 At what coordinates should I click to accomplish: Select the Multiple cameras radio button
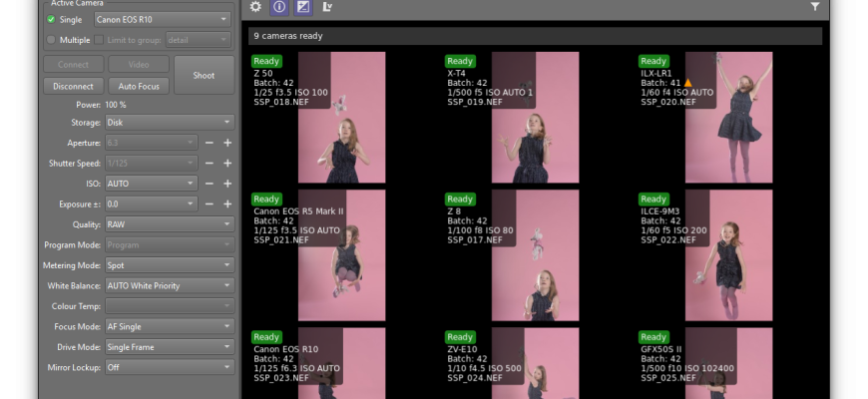click(x=52, y=40)
